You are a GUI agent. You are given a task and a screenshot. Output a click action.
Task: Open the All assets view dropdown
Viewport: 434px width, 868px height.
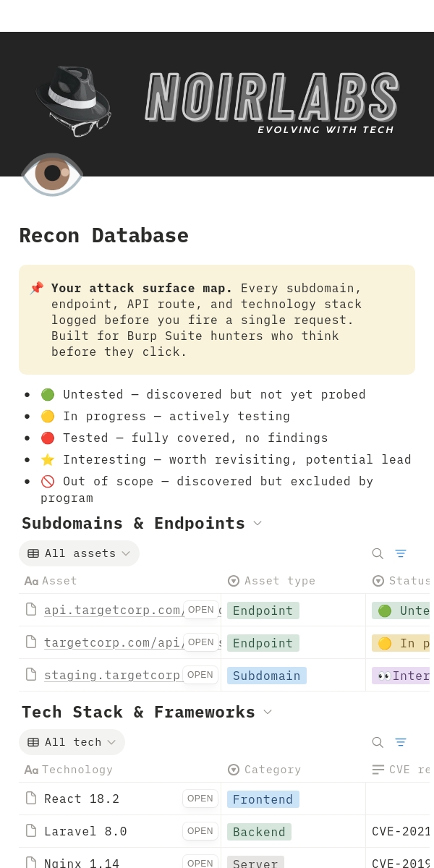pyautogui.click(x=79, y=553)
